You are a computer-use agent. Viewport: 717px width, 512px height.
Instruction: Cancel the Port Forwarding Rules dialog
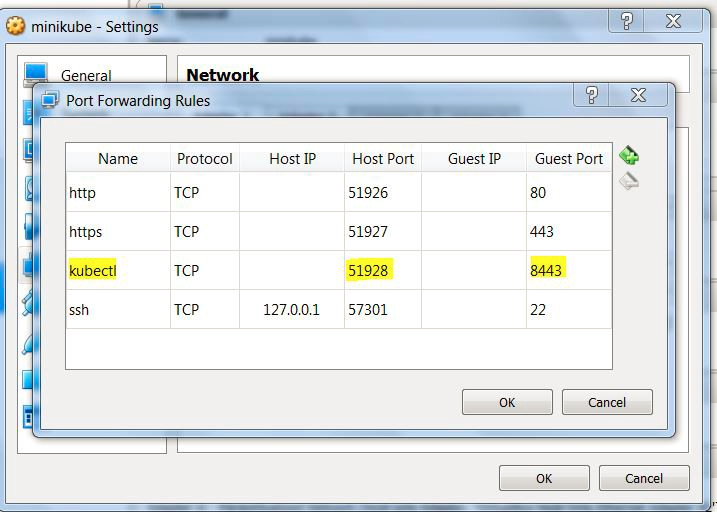(607, 402)
